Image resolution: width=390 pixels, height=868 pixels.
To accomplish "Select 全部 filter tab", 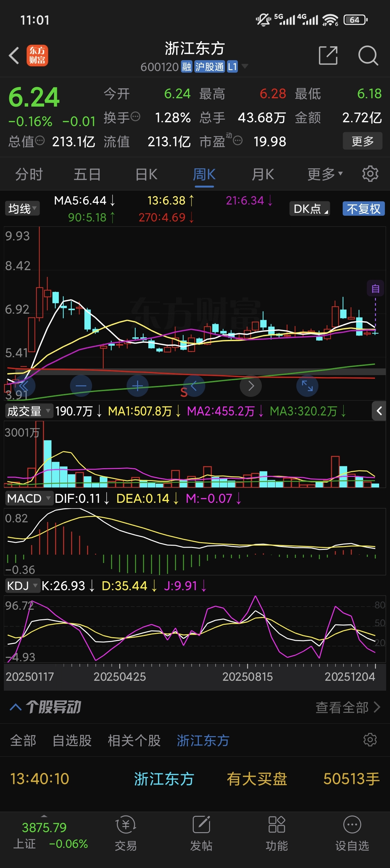I will coord(23,740).
